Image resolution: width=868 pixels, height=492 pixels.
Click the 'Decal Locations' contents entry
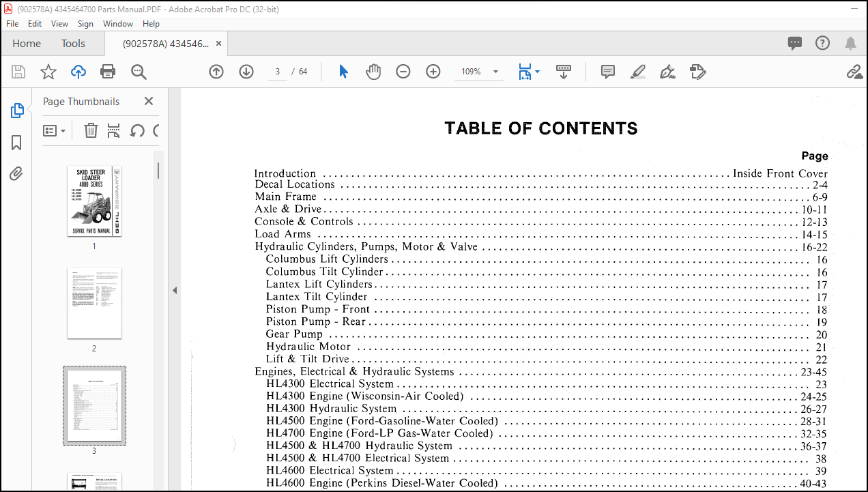(295, 184)
